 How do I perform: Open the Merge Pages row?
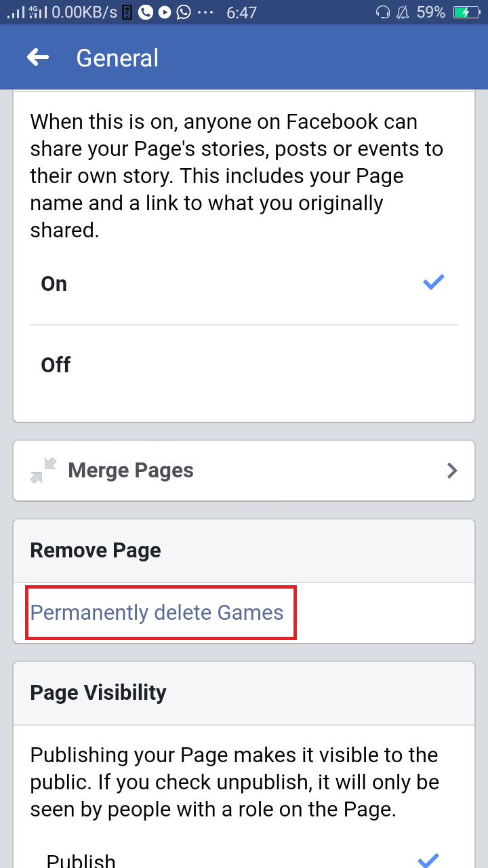(244, 471)
